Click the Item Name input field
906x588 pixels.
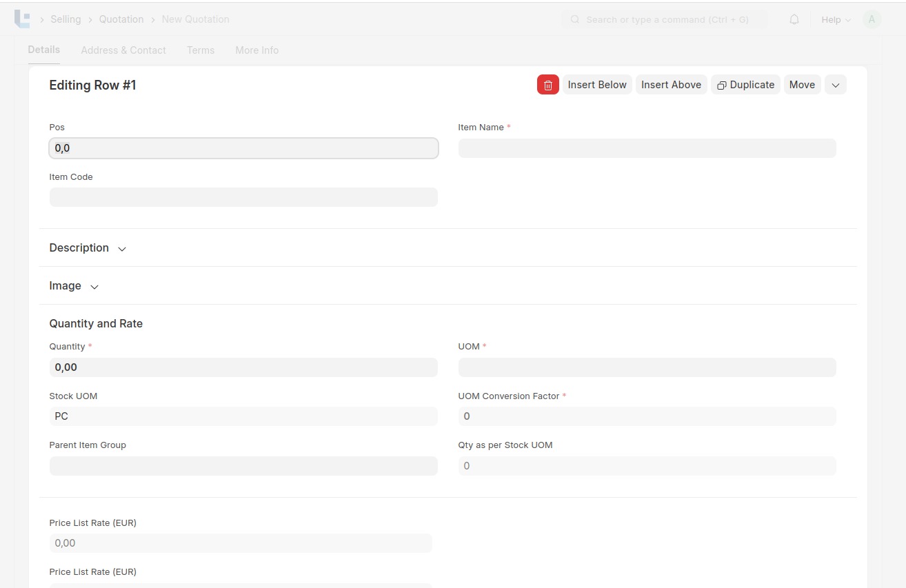click(x=647, y=148)
